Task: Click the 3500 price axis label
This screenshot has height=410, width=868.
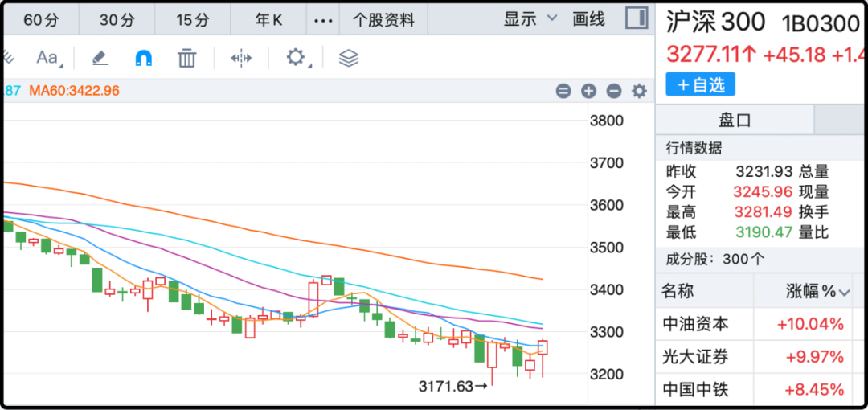Action: pos(607,247)
